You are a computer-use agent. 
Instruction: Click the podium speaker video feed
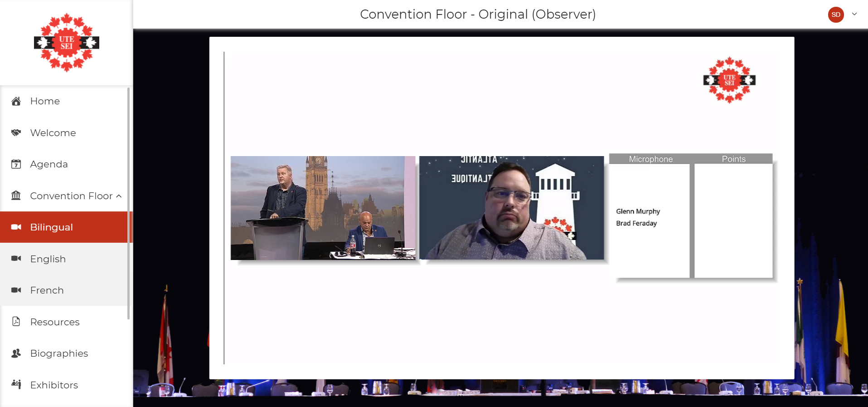pos(323,208)
